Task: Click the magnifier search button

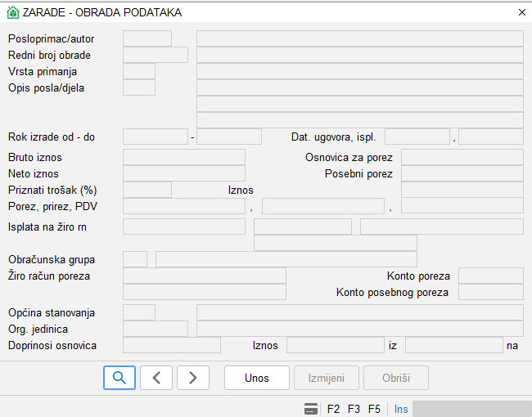Action: click(x=119, y=378)
